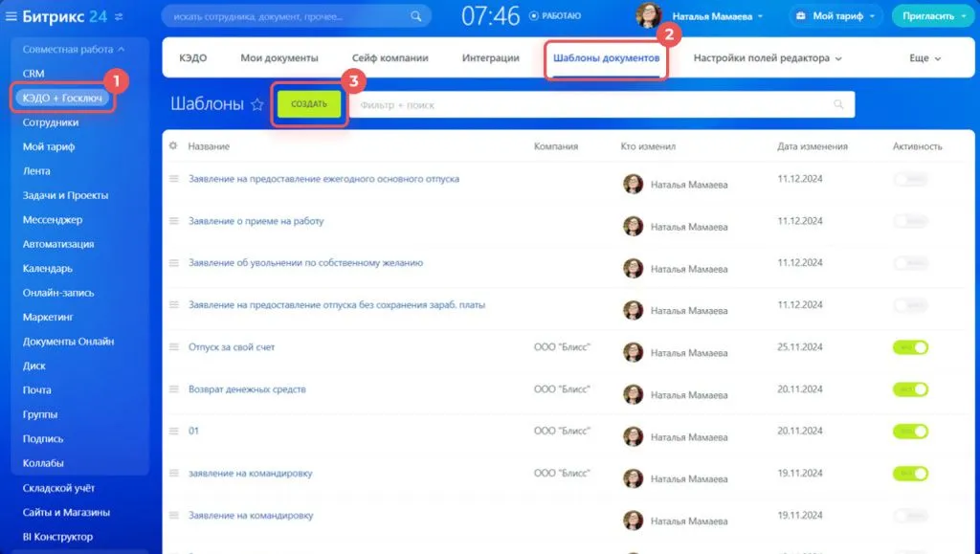Click drag handle for Отпуск за свой счет
Viewport: 980px width, 554px height.
point(174,347)
